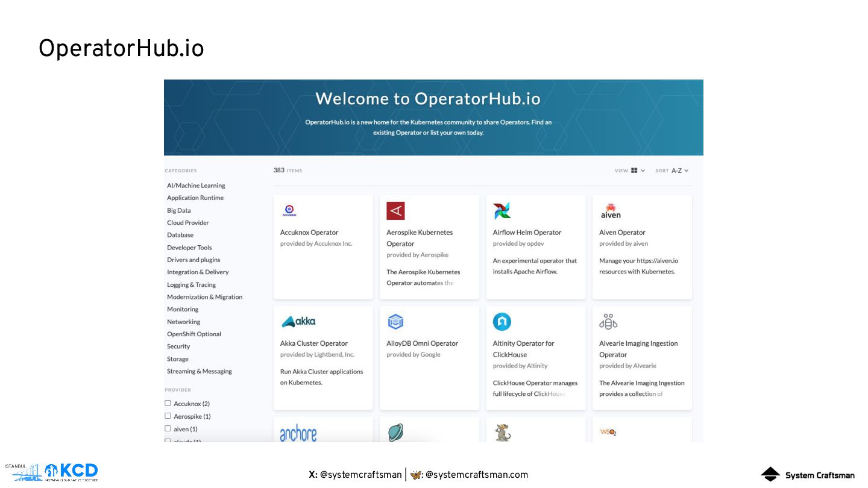Click the Aerospike red logo icon
868x488 pixels.
tap(395, 211)
